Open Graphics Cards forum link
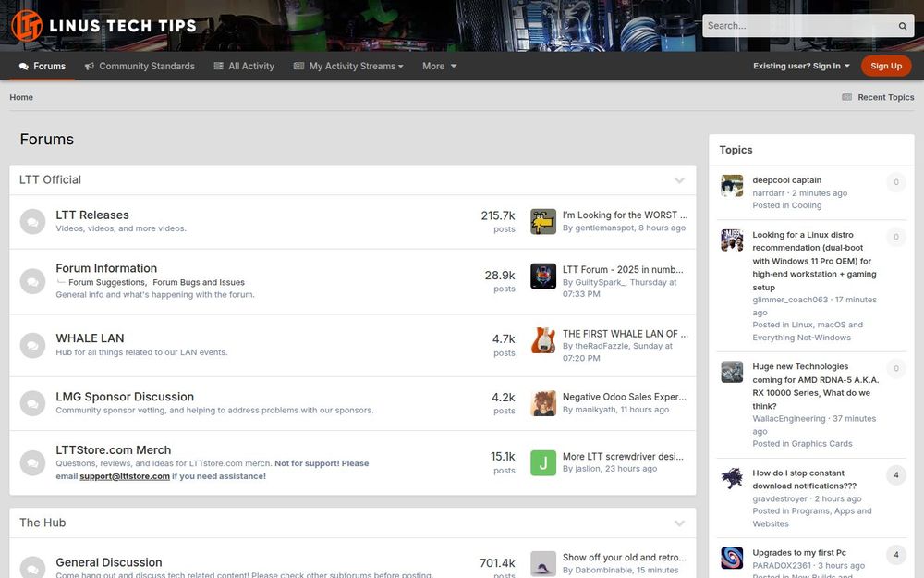The image size is (924, 578). [821, 444]
